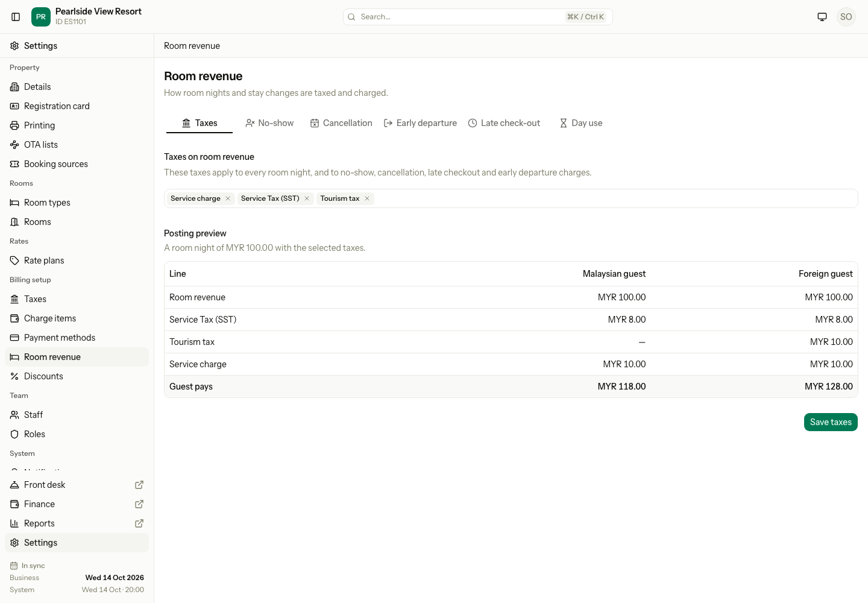This screenshot has width=868, height=603.
Task: Toggle the sidebar panel icon
Action: (16, 17)
